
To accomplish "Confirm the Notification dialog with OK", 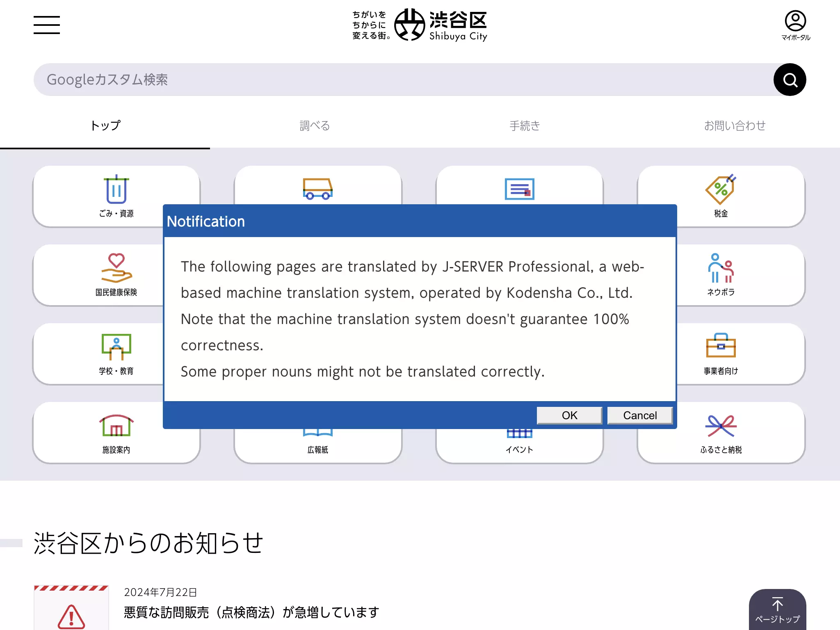I will point(569,415).
